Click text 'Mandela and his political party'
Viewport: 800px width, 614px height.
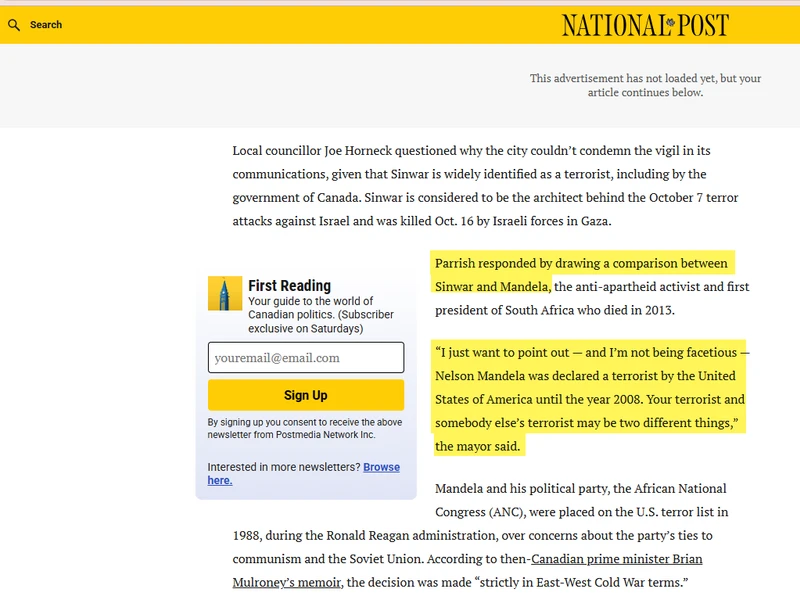pyautogui.click(x=521, y=489)
